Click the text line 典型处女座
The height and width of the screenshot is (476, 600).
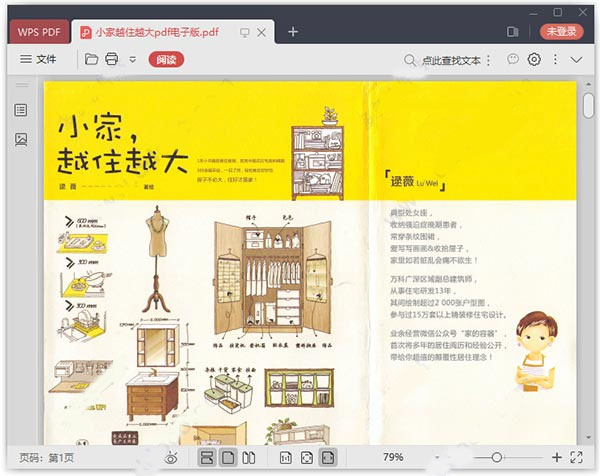(411, 213)
